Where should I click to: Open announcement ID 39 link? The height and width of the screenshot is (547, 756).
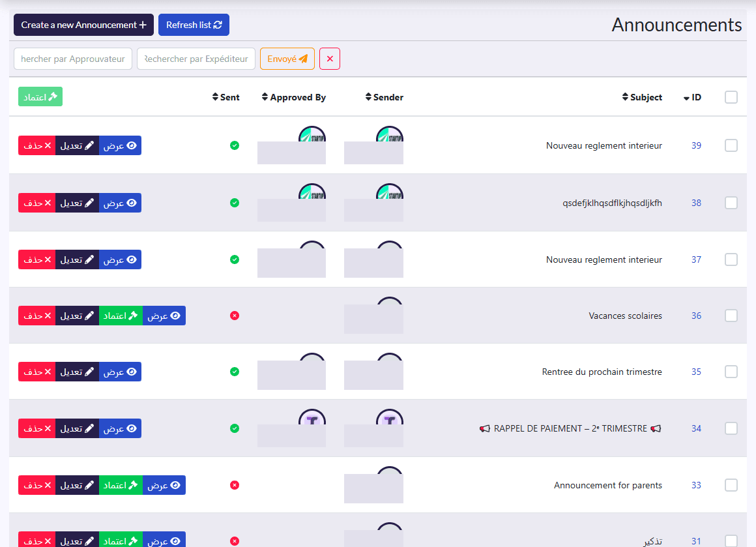tap(696, 145)
